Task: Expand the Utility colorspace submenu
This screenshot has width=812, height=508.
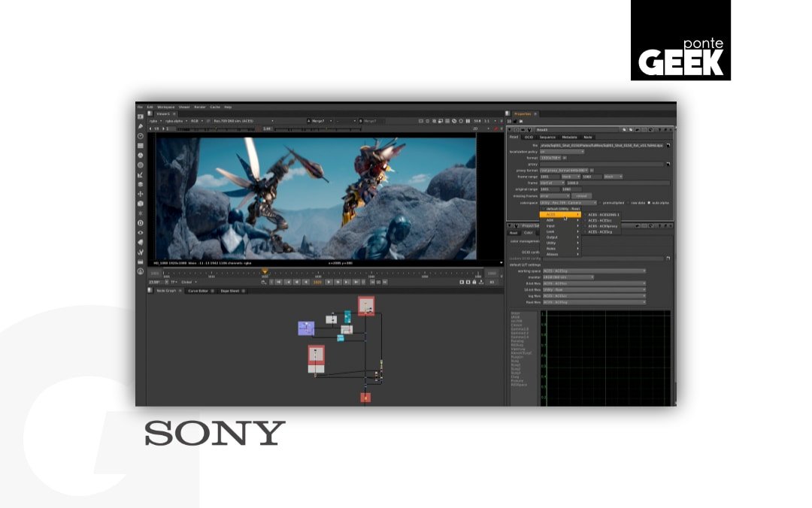Action: (x=560, y=243)
